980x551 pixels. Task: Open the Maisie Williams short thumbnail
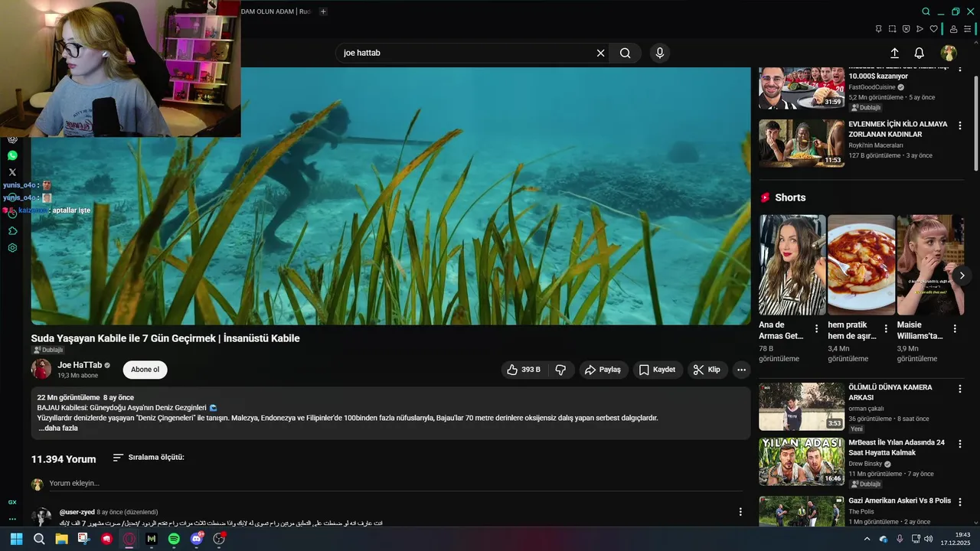pyautogui.click(x=930, y=265)
